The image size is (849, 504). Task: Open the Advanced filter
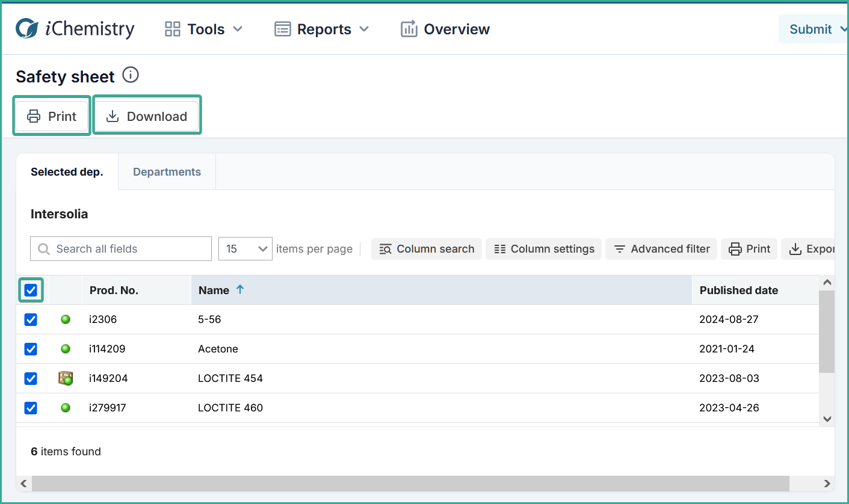(x=661, y=249)
